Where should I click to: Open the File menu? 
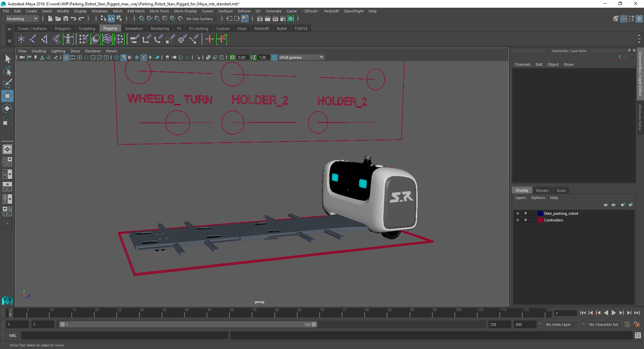(6, 11)
